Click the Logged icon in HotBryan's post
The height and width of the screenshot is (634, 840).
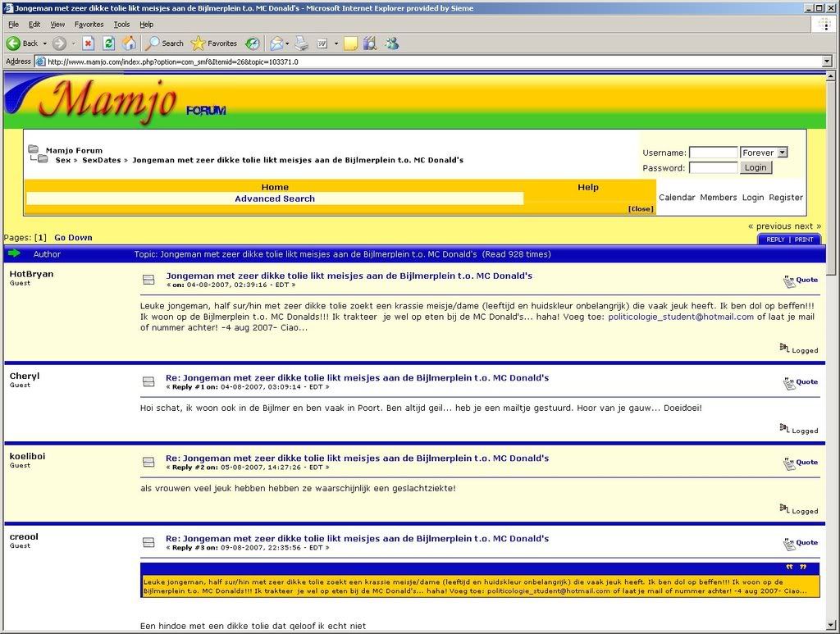click(784, 348)
